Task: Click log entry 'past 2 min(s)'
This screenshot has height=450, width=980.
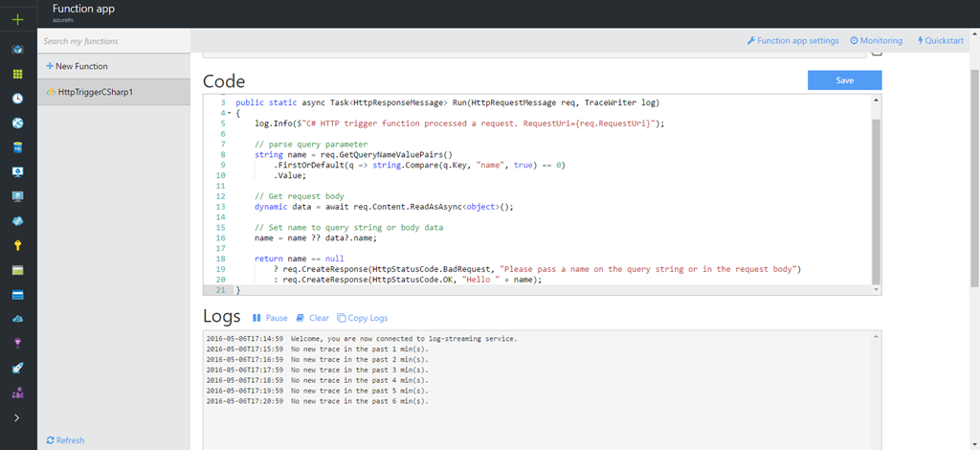Action: coord(318,360)
